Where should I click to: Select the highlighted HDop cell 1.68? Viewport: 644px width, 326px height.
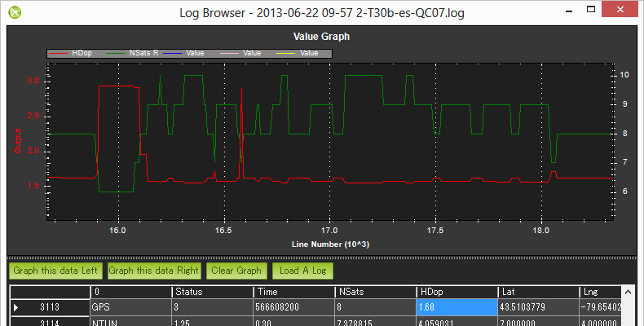[x=456, y=307]
